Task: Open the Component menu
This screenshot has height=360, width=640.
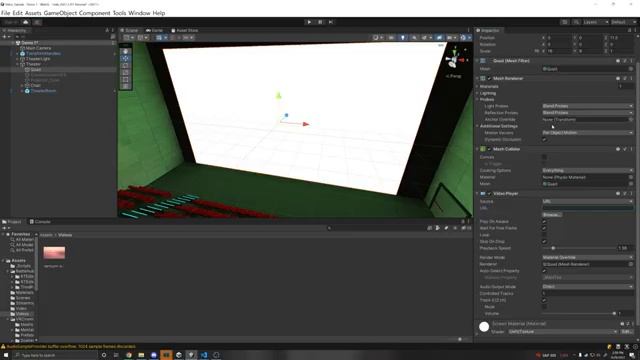Action: (95, 13)
